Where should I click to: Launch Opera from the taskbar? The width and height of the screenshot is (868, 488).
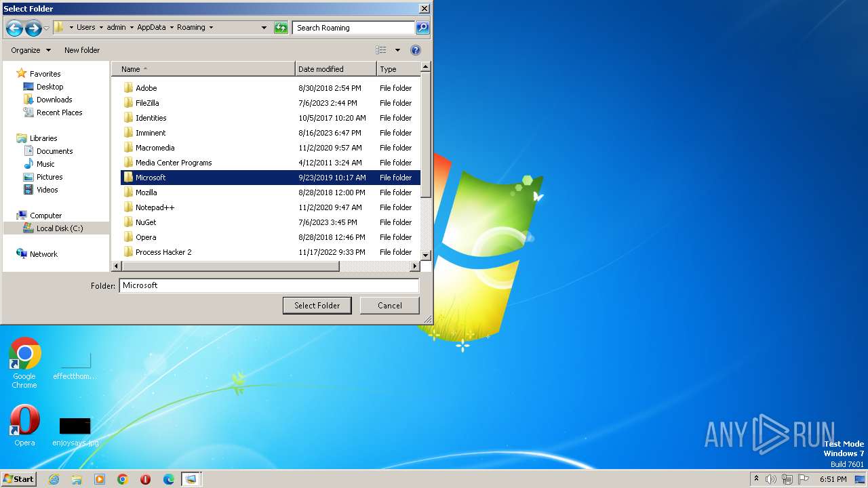145,479
